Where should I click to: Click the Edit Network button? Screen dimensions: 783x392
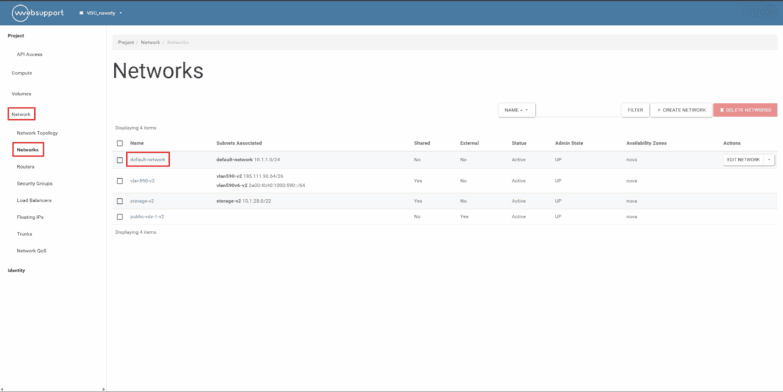(743, 160)
